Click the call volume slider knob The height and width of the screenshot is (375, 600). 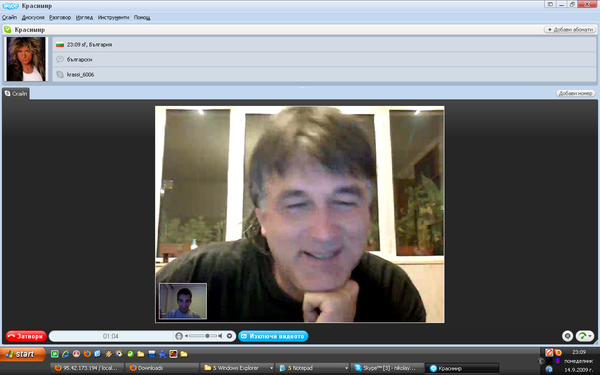tap(207, 336)
